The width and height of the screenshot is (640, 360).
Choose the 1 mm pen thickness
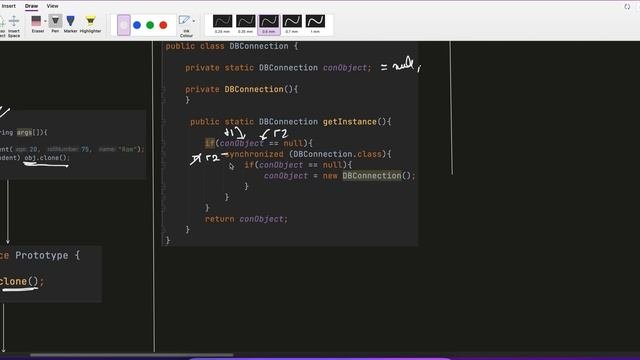coord(316,24)
